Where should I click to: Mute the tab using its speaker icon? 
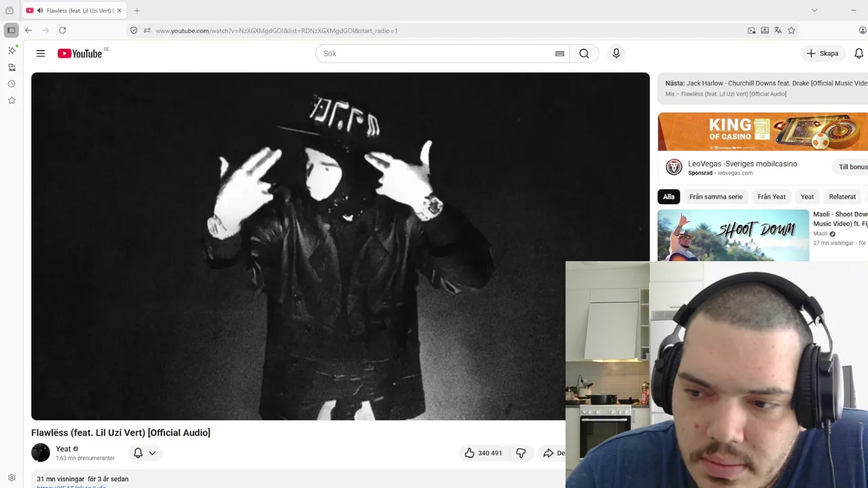click(40, 11)
